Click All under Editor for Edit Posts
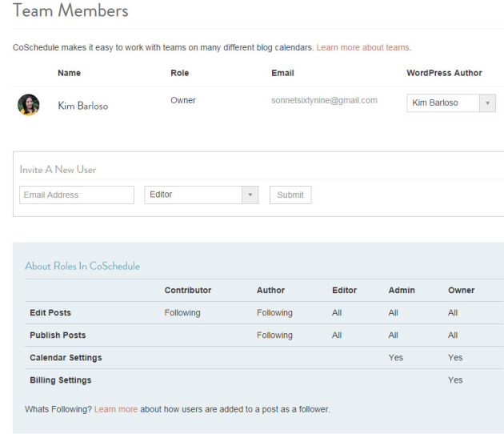 coord(337,313)
